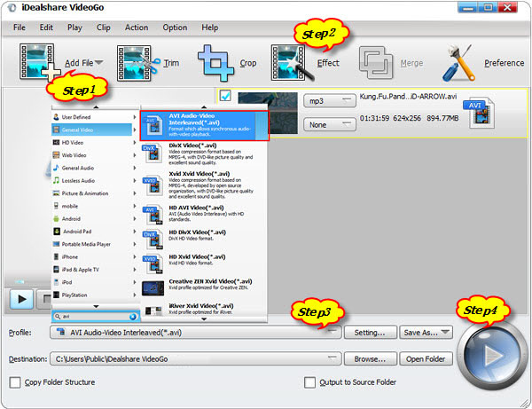Image resolution: width=532 pixels, height=409 pixels.
Task: Click the Setting... button
Action: point(370,333)
